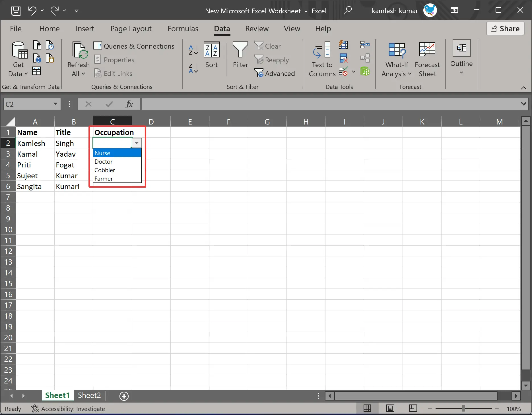Enable Page Layout view in status bar
532x415 pixels.
click(x=390, y=408)
